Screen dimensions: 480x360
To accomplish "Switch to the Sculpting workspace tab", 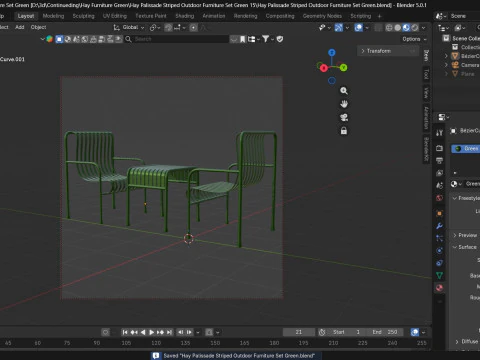I will point(83,16).
